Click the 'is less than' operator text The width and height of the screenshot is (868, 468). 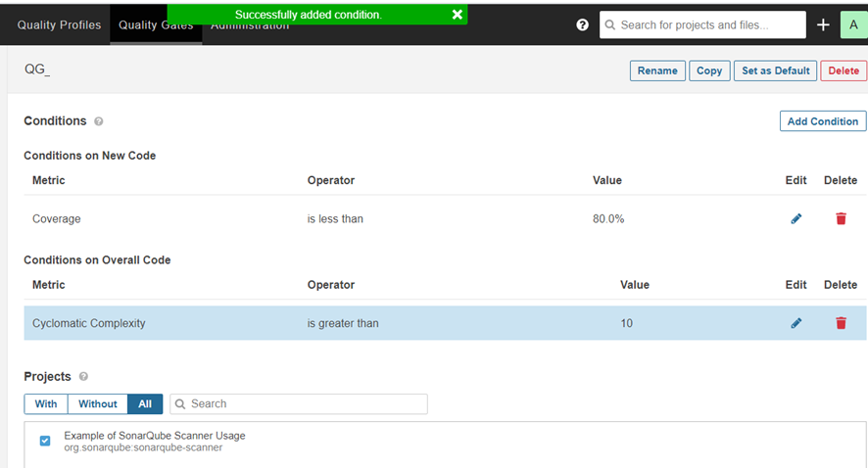(x=335, y=219)
